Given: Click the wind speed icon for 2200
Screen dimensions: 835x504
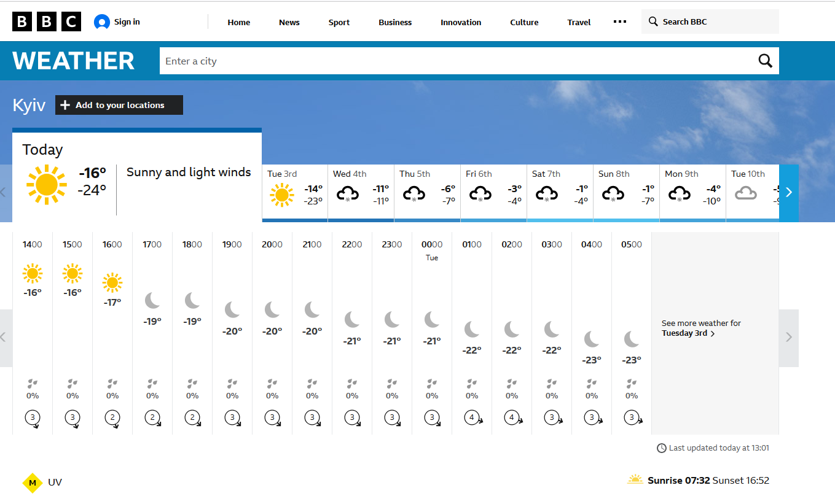Looking at the screenshot, I should 352,418.
